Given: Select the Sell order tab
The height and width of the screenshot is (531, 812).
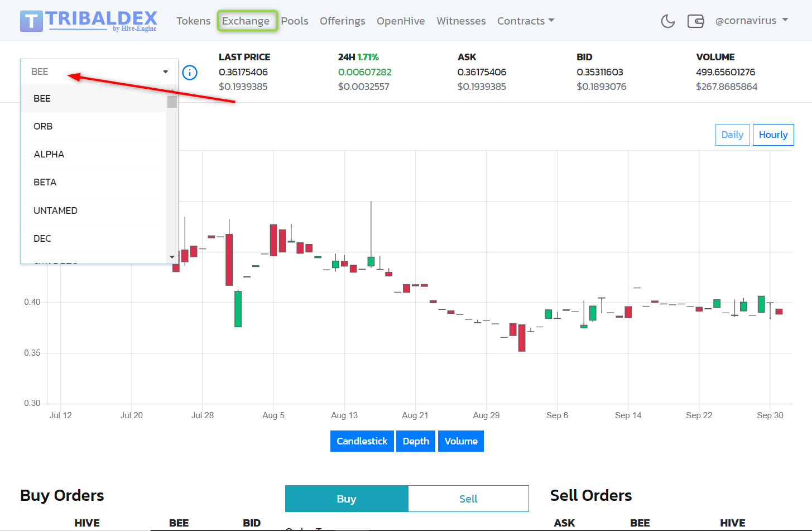Looking at the screenshot, I should (468, 499).
